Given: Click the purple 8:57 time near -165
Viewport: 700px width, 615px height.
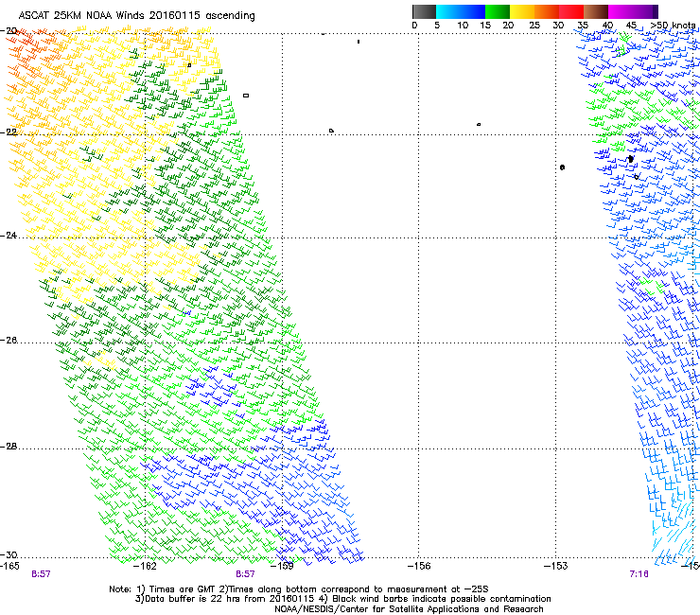Looking at the screenshot, I should pos(41,574).
